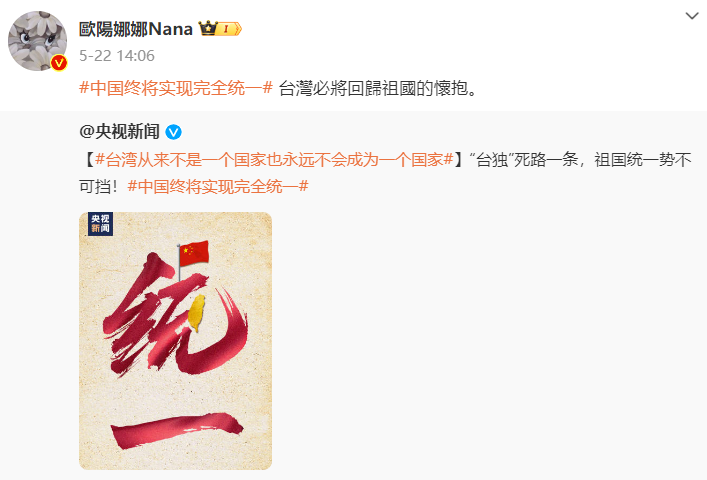Open the 歐陽娜娜Nana username link
Screen dimensions: 707x480
pos(136,29)
